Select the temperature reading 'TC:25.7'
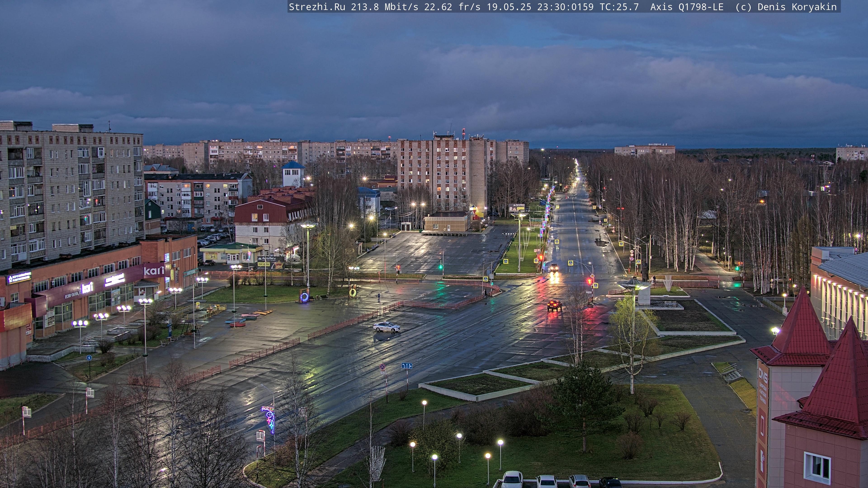The height and width of the screenshot is (488, 868). coord(619,7)
